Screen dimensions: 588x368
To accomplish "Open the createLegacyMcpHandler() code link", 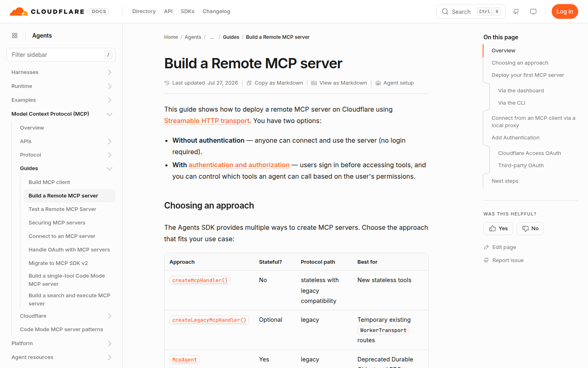I will (209, 320).
